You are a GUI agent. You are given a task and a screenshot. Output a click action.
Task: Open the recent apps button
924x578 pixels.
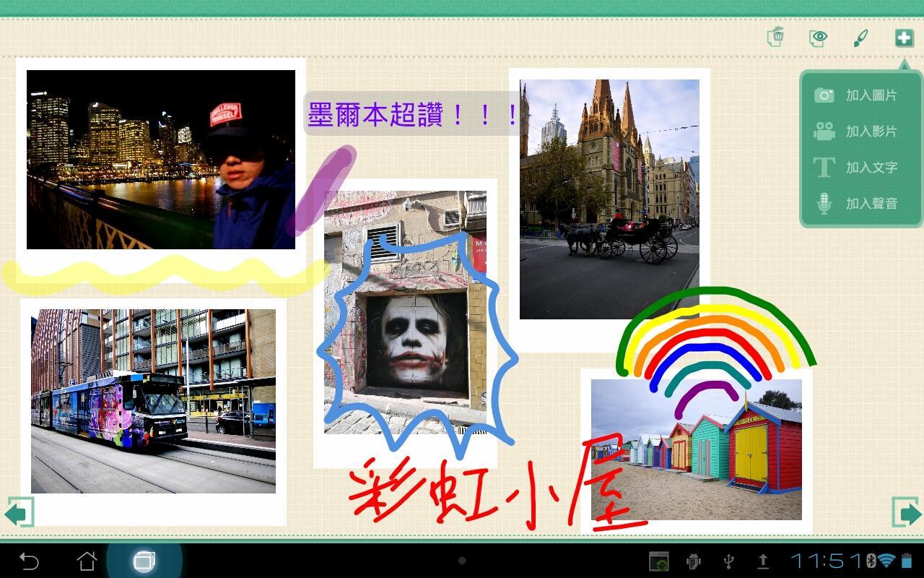point(144,561)
